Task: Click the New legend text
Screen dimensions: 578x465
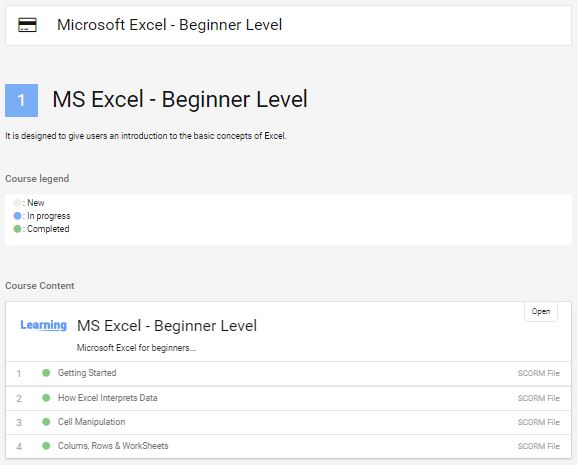Action: point(36,203)
